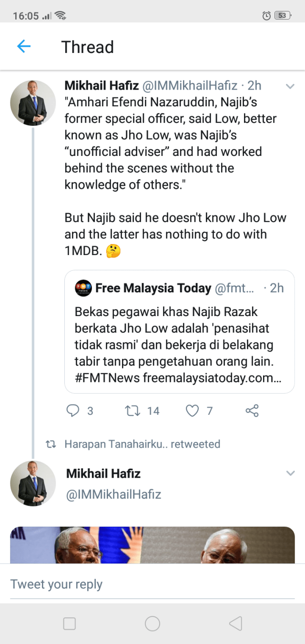Open options chevron on first tweet
The height and width of the screenshot is (644, 305).
click(x=290, y=86)
